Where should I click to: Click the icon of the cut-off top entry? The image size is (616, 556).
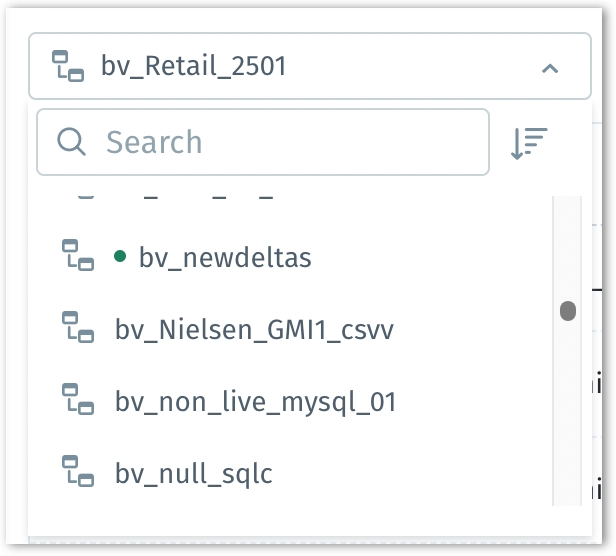(x=78, y=196)
